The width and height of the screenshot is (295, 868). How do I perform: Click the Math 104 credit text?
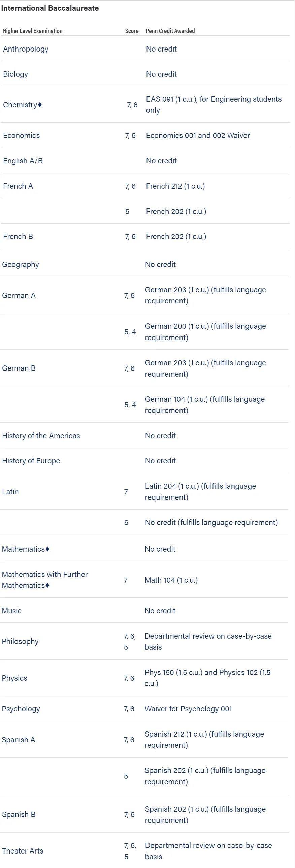coord(171,580)
